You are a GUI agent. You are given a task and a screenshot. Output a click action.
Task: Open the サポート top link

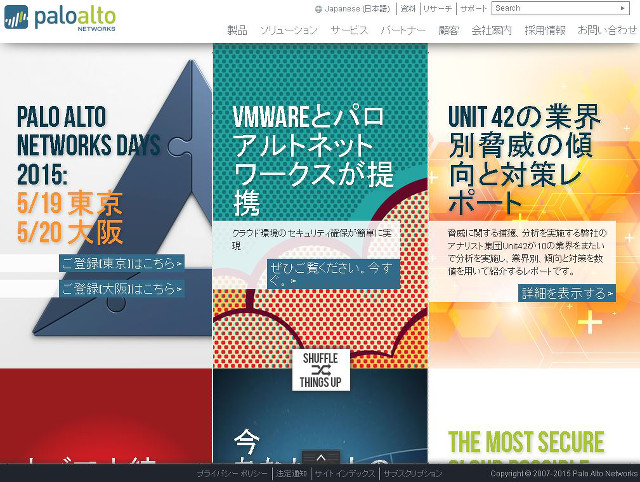[x=473, y=9]
